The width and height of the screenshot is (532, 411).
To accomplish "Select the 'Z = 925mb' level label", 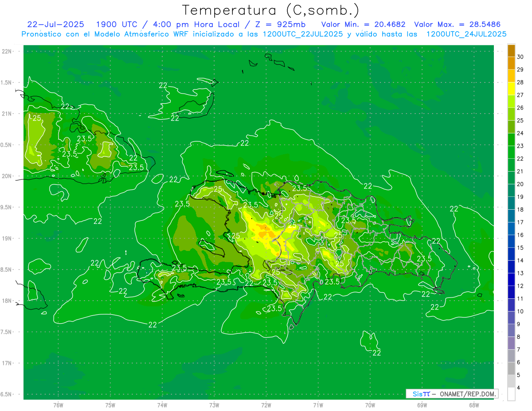I will [x=280, y=24].
